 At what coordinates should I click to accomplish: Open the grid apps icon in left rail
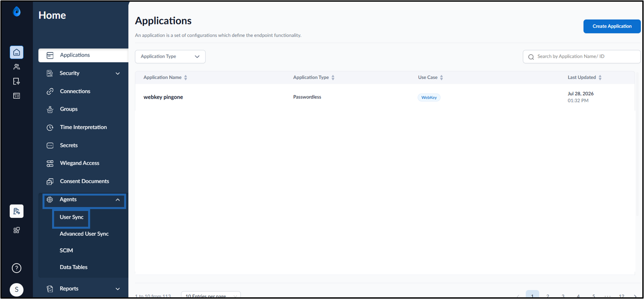tap(17, 230)
